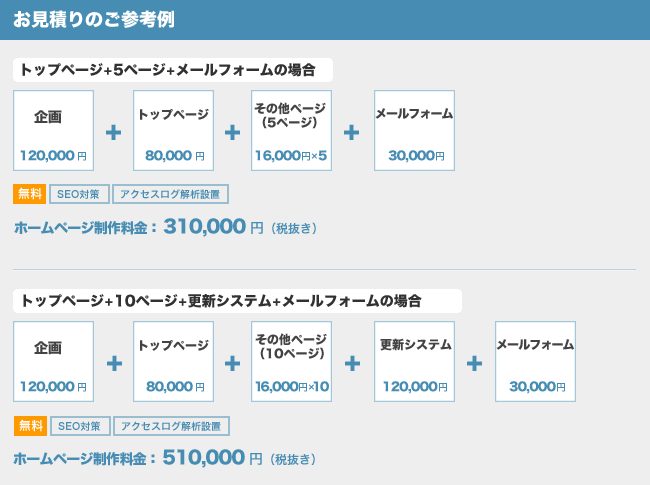Click the その他ページ (10ページ) price box

[x=291, y=361]
